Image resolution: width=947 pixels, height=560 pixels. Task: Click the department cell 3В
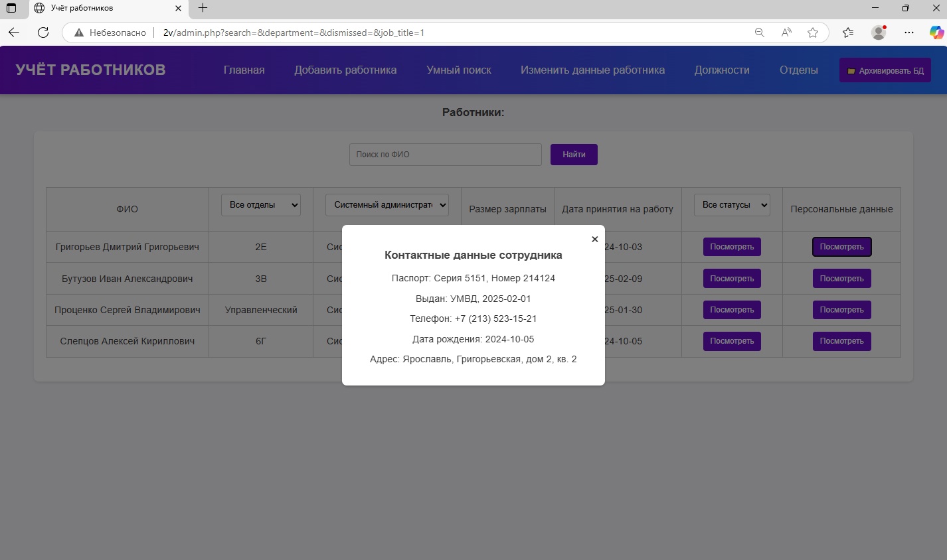(x=261, y=279)
